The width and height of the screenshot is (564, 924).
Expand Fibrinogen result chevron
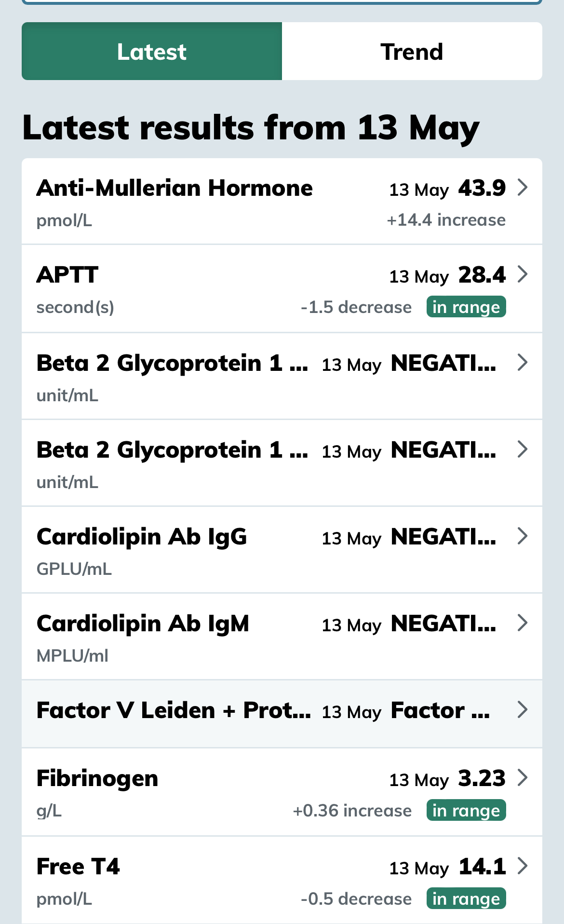point(522,777)
